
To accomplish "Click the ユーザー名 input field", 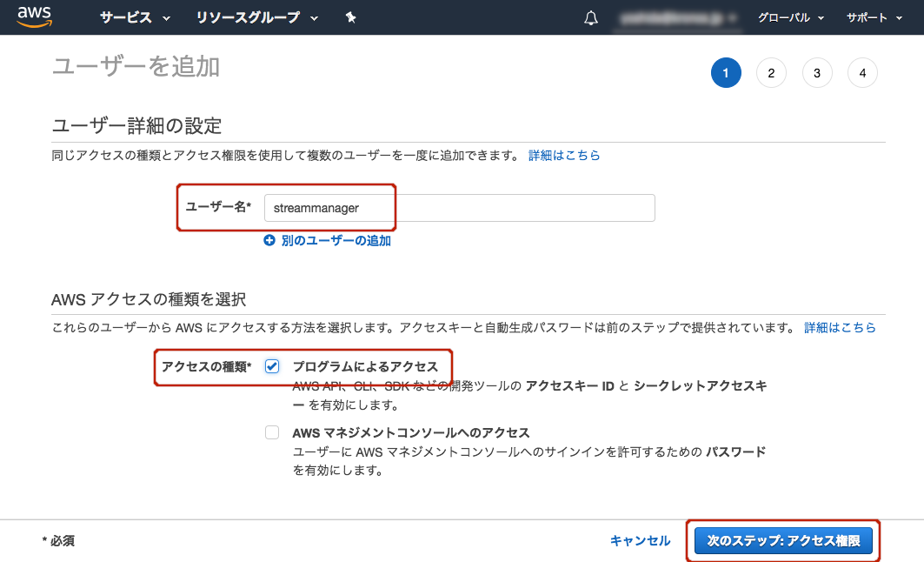I will coord(460,208).
